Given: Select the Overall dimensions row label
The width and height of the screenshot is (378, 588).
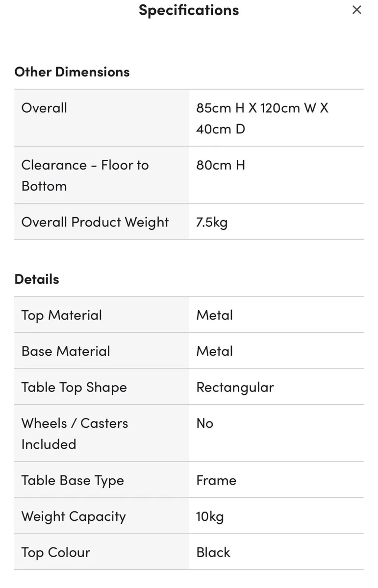Looking at the screenshot, I should pos(44,108).
